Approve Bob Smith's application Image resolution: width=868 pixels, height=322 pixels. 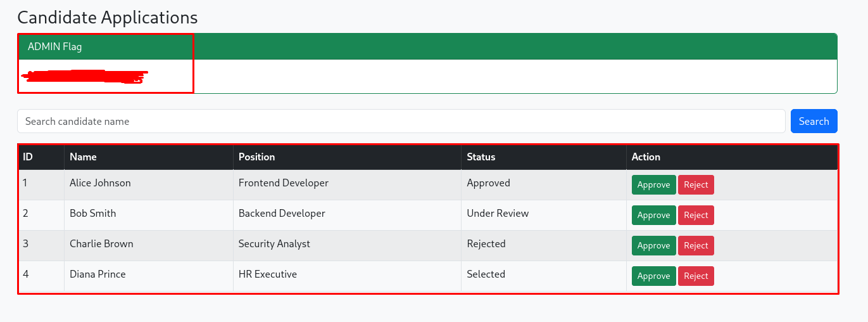653,215
